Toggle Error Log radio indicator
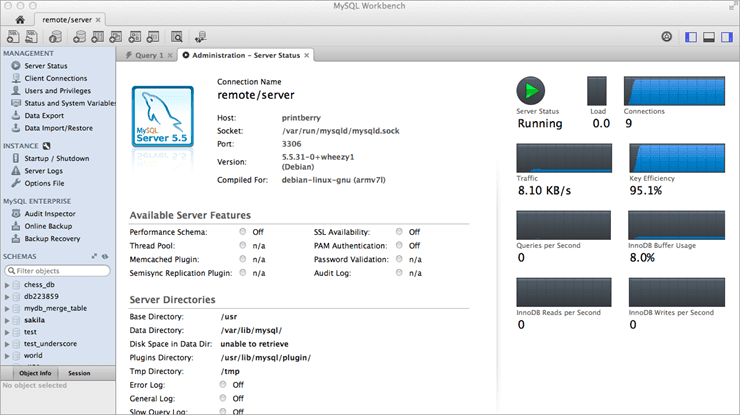 [x=223, y=384]
